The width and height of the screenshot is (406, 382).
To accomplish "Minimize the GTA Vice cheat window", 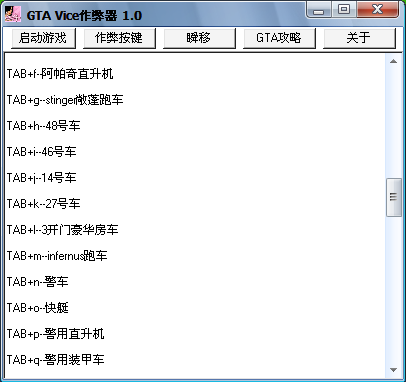I will pyautogui.click(x=319, y=10).
